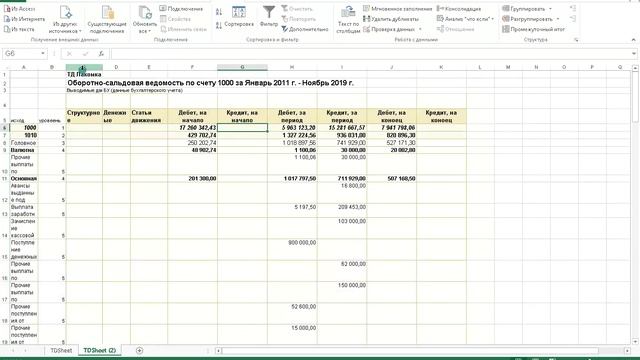640x360 pixels.
Task: Import data using Из Интернета
Action: [x=24, y=19]
